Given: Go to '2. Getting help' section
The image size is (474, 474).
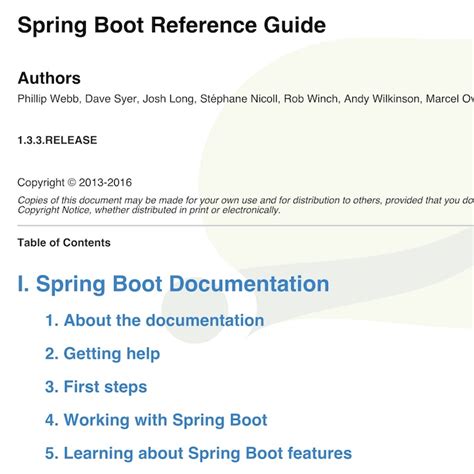Looking at the screenshot, I should [x=103, y=354].
